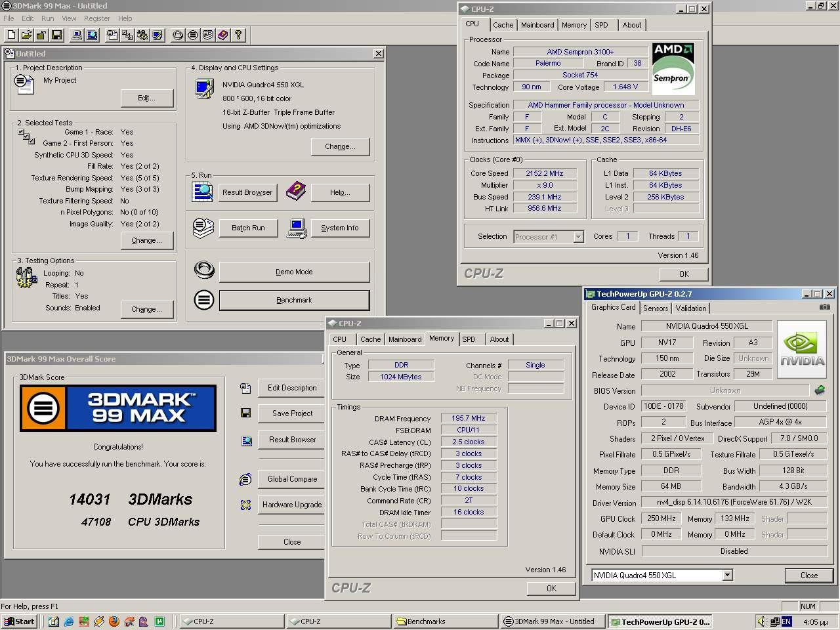Select Cache tab in lower CPU-Z window
Viewport: 840px width, 630px height.
[370, 339]
